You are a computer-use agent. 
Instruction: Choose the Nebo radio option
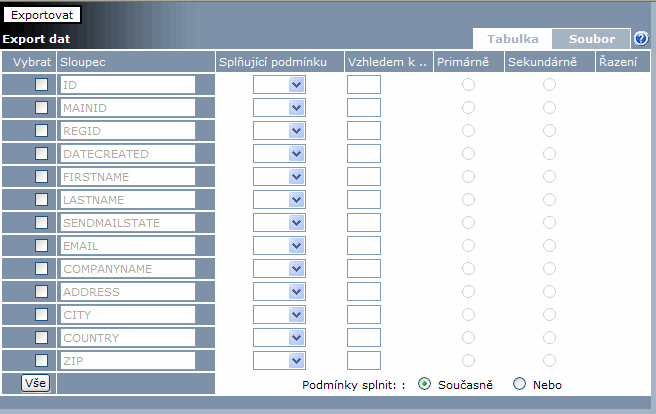[519, 384]
